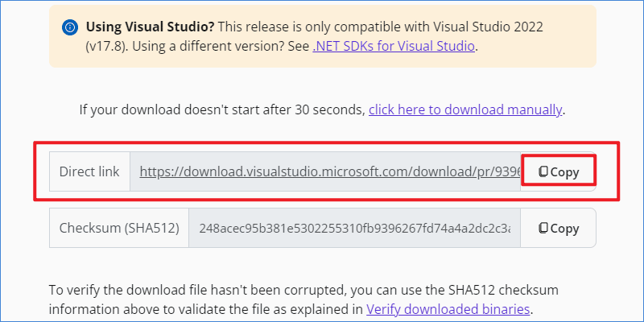Click the bold Using Visual Studio? heading

(150, 27)
